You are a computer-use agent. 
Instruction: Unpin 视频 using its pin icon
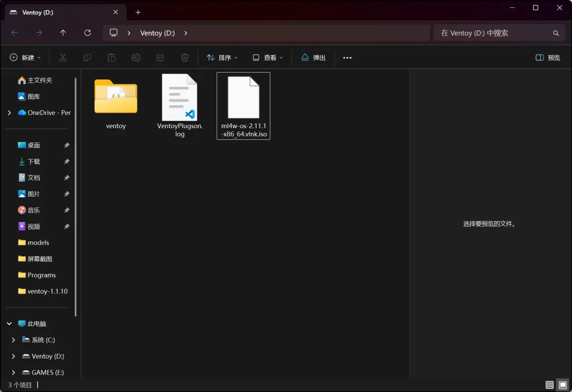coord(66,226)
